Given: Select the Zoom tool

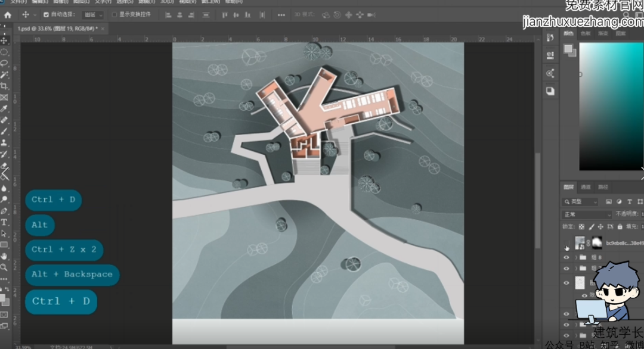Looking at the screenshot, I should click(x=4, y=267).
